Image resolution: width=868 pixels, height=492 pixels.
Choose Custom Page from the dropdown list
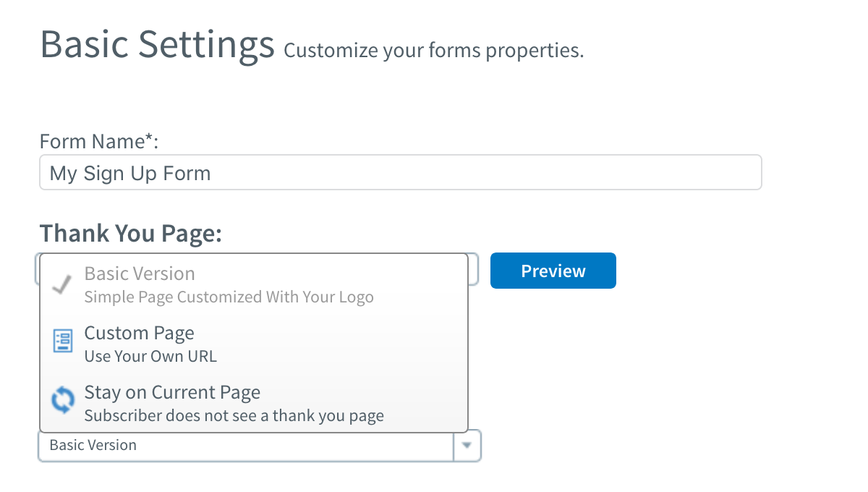140,334
